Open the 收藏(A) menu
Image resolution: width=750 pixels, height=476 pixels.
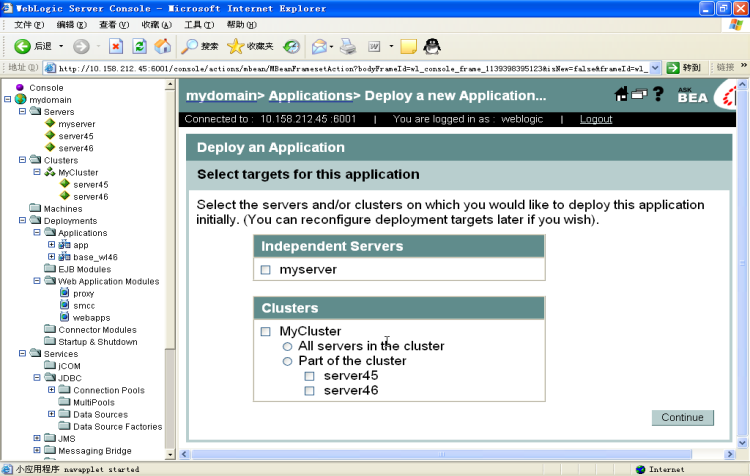coord(156,24)
